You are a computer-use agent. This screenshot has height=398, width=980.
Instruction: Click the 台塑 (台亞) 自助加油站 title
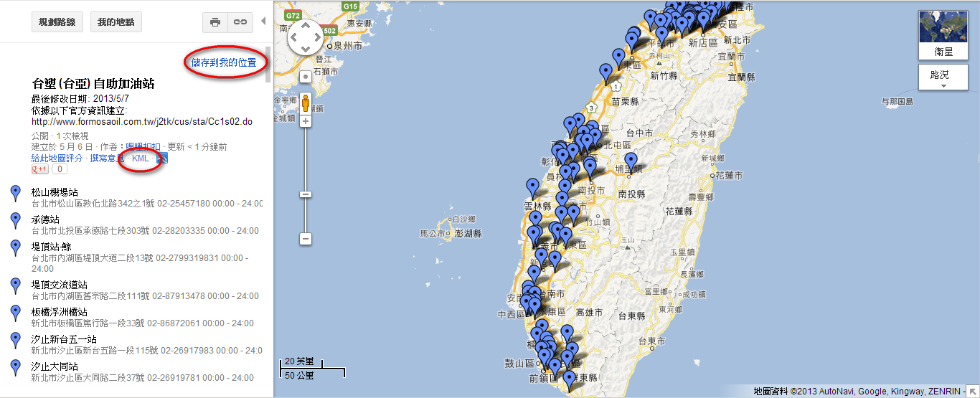[93, 84]
